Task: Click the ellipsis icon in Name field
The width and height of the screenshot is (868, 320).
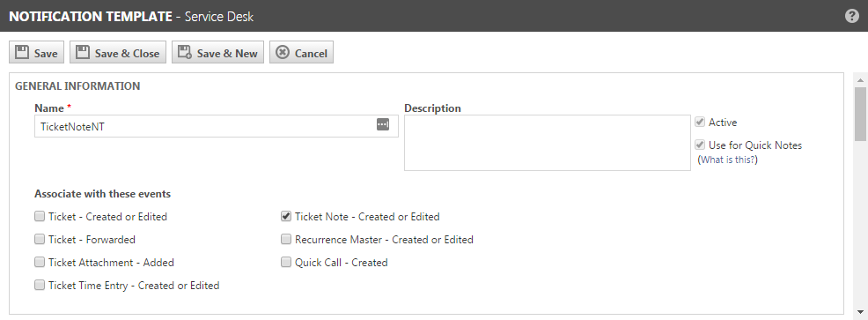Action: [383, 125]
